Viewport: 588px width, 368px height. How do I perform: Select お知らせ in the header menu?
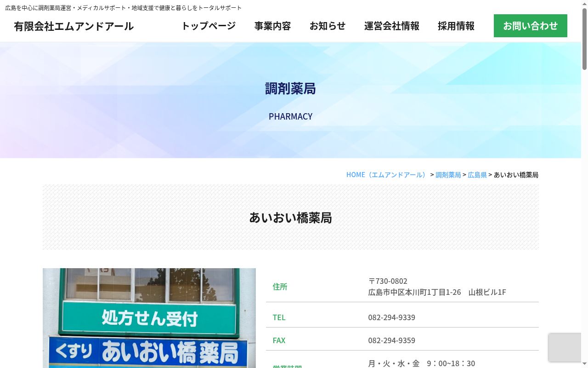point(328,26)
